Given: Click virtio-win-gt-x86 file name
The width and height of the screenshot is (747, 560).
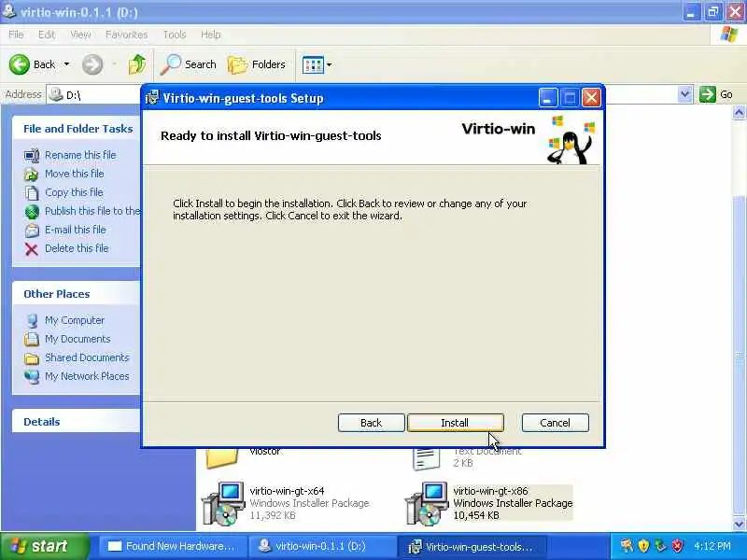Looking at the screenshot, I should [x=490, y=491].
